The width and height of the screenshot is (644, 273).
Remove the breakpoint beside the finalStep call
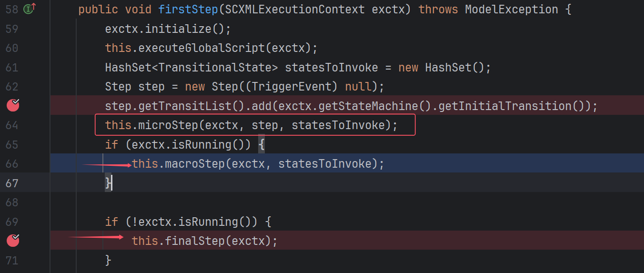pos(13,241)
